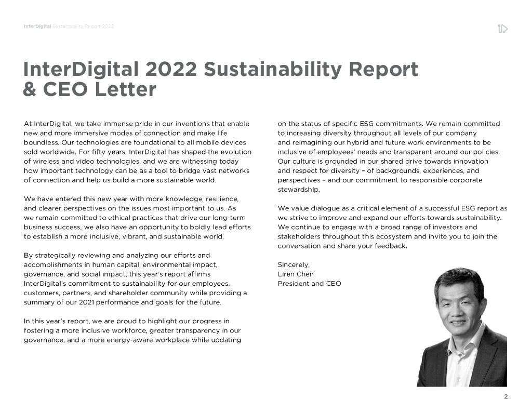
Task: Click the line 'to establish a more inclusive, vibrant'
Action: pyautogui.click(x=124, y=236)
